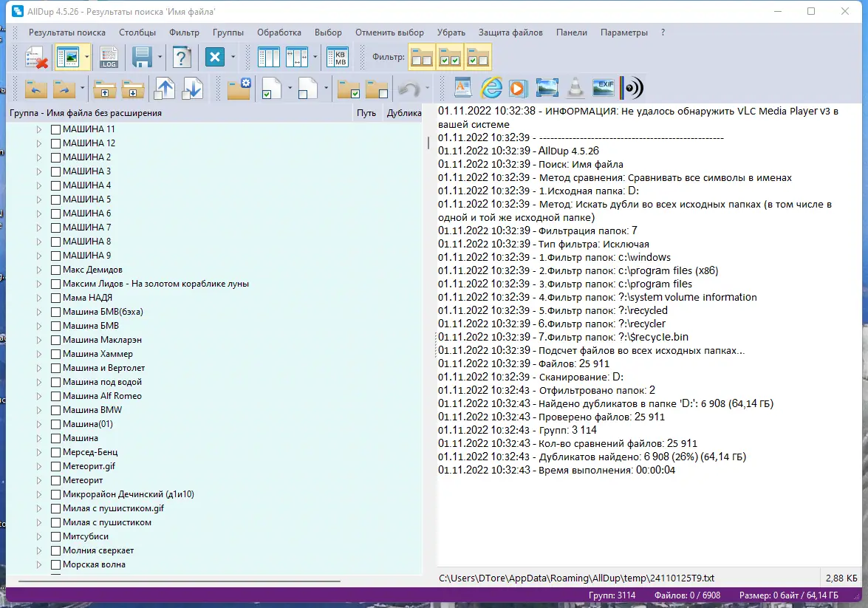Click the Дублика column header
Screen dimensions: 868x608
point(403,113)
